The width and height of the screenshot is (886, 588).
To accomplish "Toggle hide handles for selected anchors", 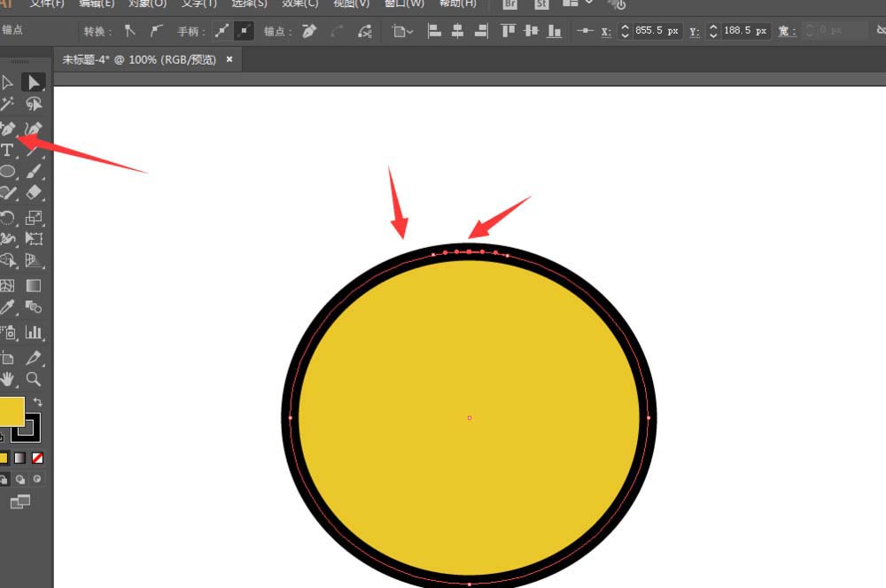I will (x=244, y=31).
